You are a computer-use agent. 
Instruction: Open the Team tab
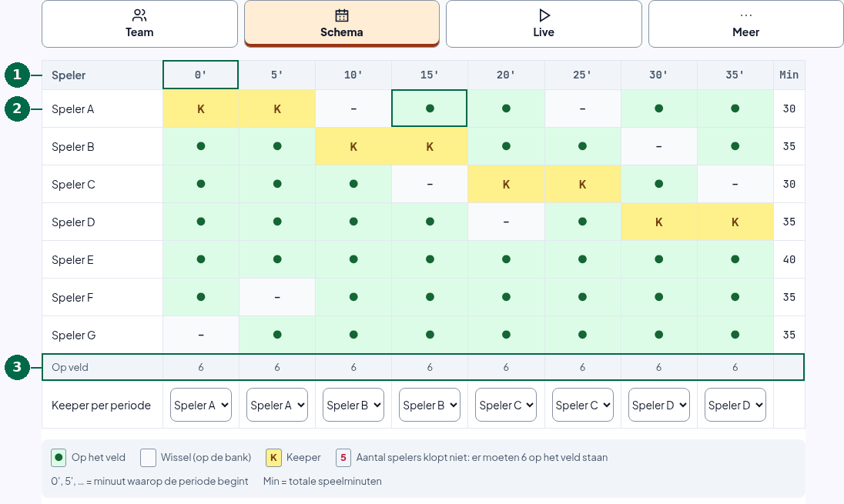coord(139,24)
